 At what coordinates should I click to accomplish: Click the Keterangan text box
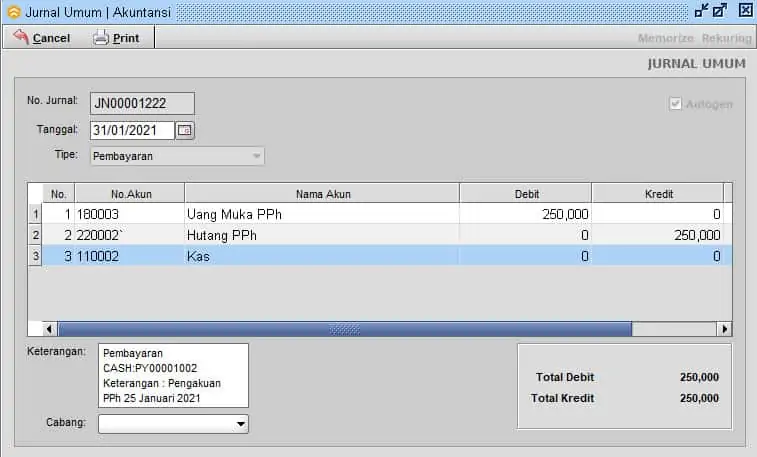pyautogui.click(x=173, y=375)
